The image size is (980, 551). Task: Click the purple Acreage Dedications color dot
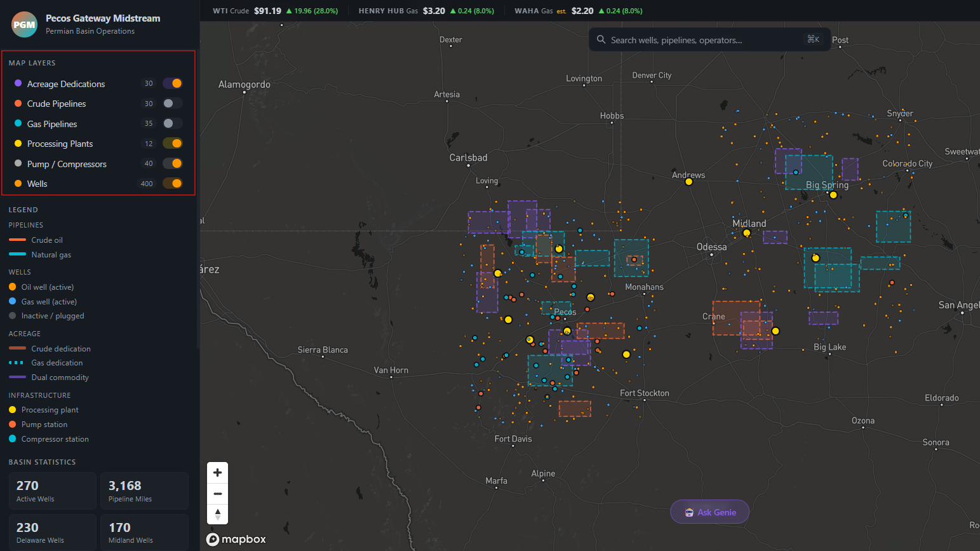(18, 83)
